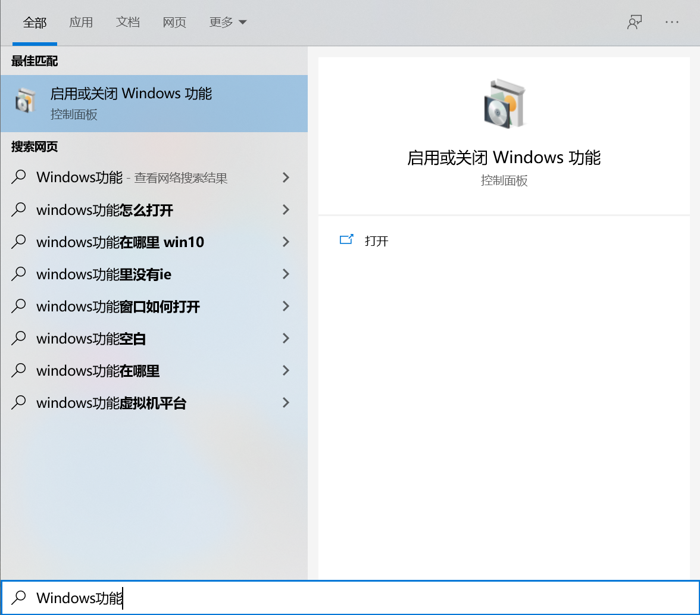Expand arrow for windows功能在哪里 suggestion
Image resolution: width=700 pixels, height=615 pixels.
(286, 370)
